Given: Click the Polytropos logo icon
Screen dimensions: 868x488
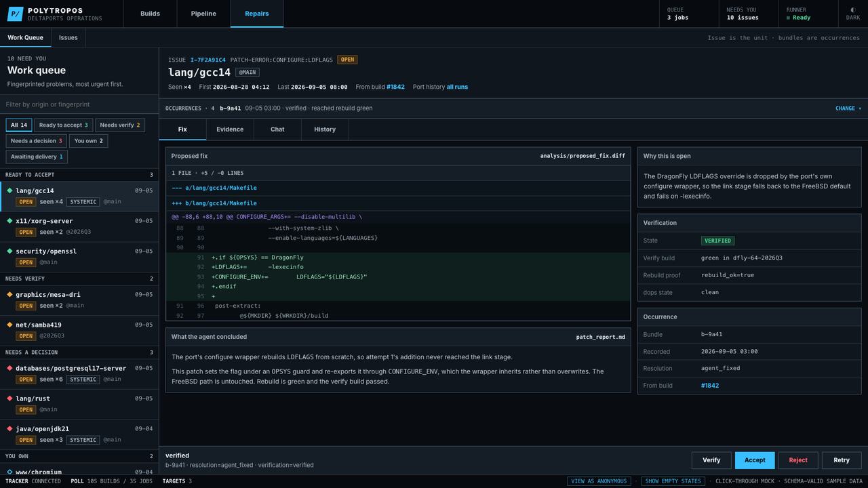Looking at the screenshot, I should (15, 14).
